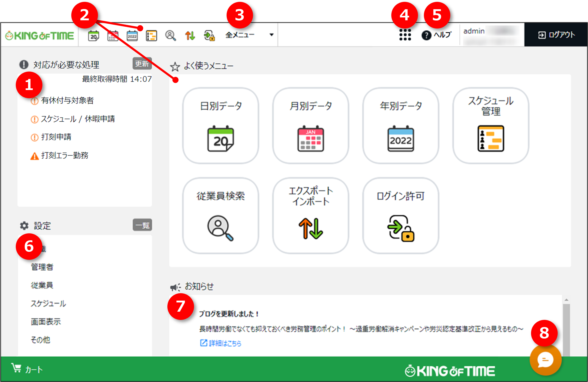
Task: Click dropdown arrow next to 全メニュー
Action: tap(271, 35)
